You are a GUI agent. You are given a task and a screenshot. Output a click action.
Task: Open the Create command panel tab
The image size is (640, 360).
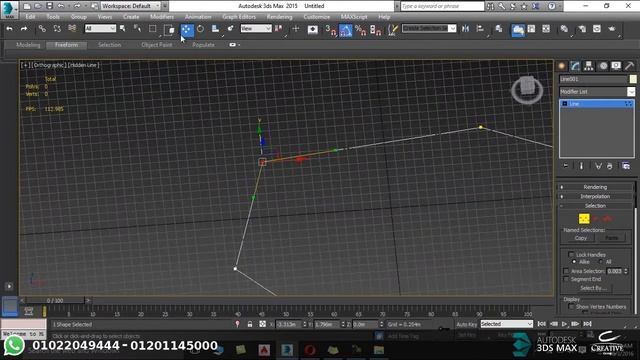[562, 66]
